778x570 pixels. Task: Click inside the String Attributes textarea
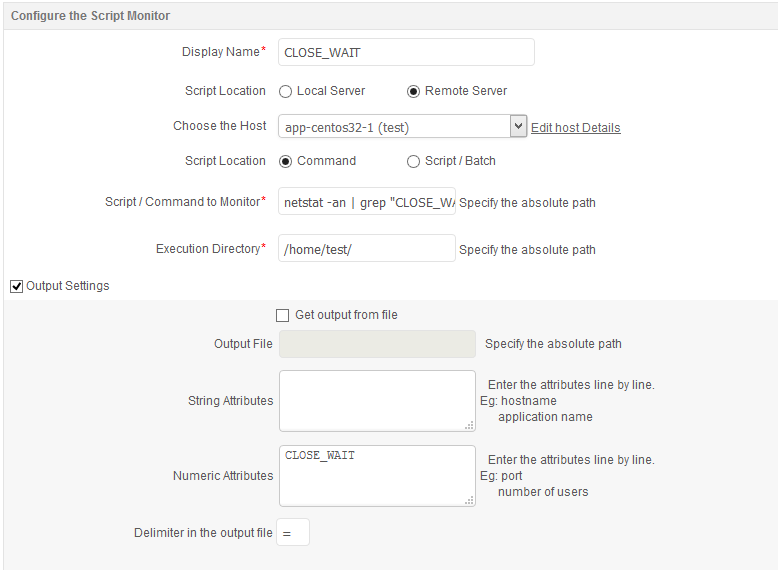pyautogui.click(x=377, y=401)
